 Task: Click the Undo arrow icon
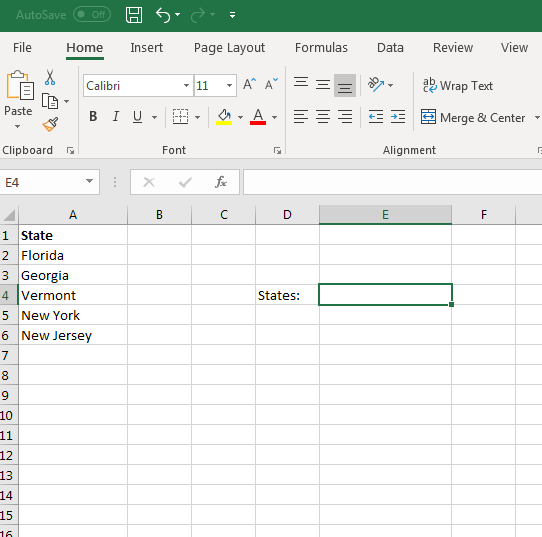(x=163, y=15)
